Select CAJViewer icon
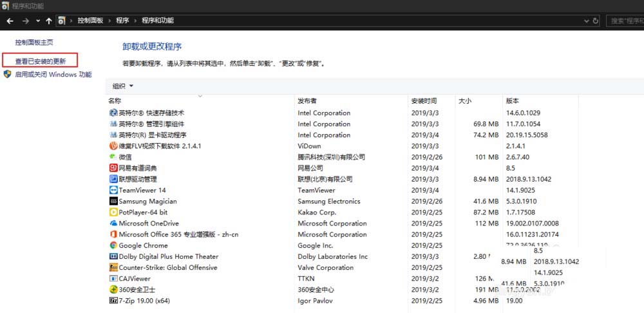The height and width of the screenshot is (313, 644). (x=113, y=278)
